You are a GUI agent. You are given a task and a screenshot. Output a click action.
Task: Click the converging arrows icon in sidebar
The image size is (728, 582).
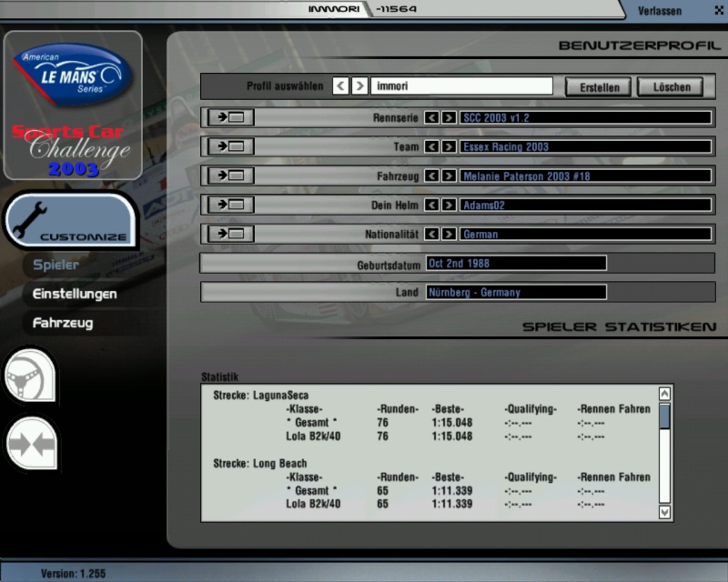coord(30,445)
